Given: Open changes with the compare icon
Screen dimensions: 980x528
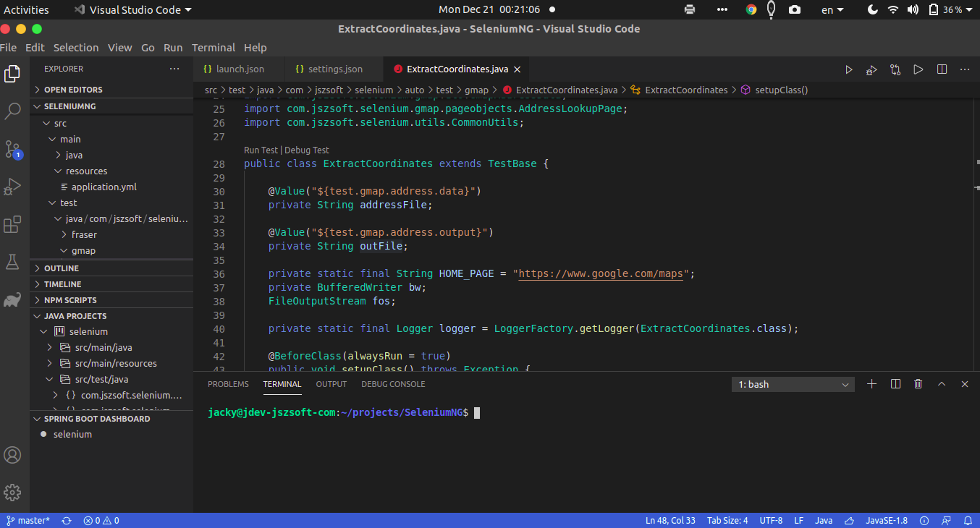Looking at the screenshot, I should (895, 69).
